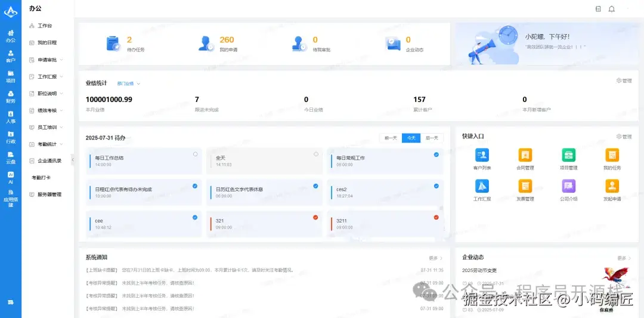
Task: Expand the 考勤统计 sidebar menu
Action: click(x=47, y=144)
